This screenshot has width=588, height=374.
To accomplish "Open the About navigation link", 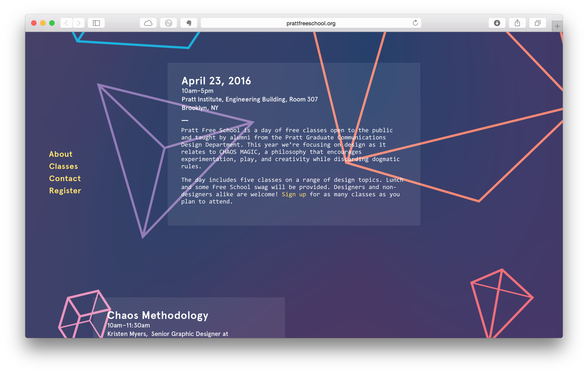I will point(61,154).
